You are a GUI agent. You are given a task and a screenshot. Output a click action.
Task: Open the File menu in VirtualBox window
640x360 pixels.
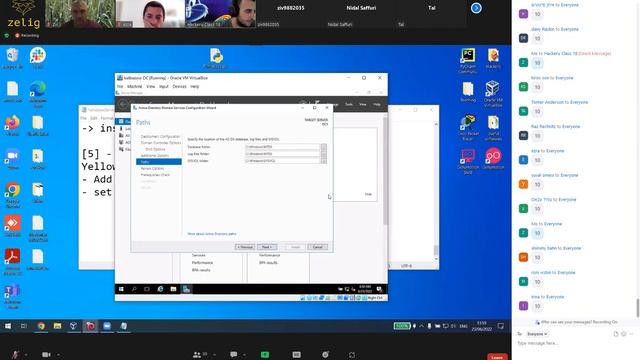[120, 87]
